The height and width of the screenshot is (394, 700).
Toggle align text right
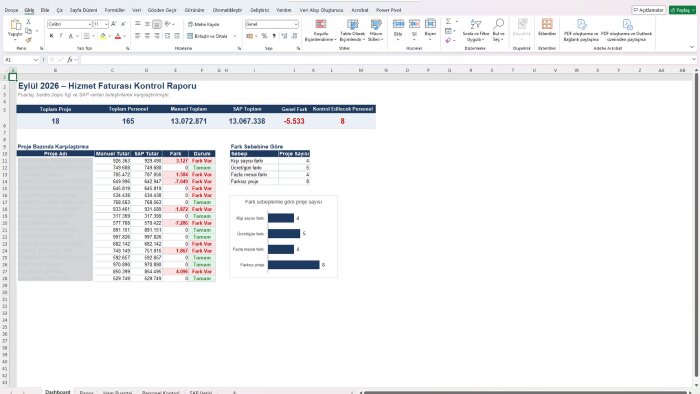pos(157,36)
